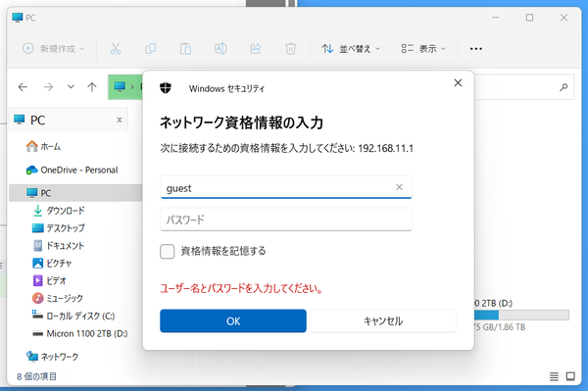Check 資格情報を記憶する checkbox
This screenshot has height=391, width=588.
[x=168, y=251]
